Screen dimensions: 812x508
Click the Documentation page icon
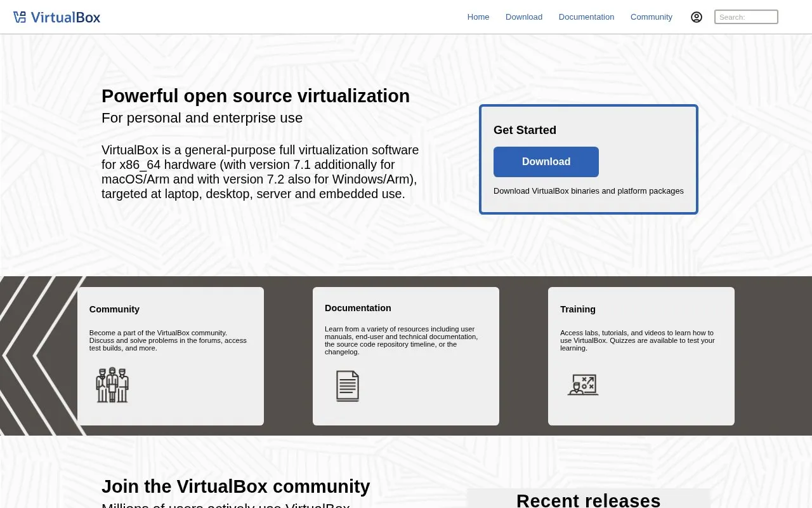(347, 385)
